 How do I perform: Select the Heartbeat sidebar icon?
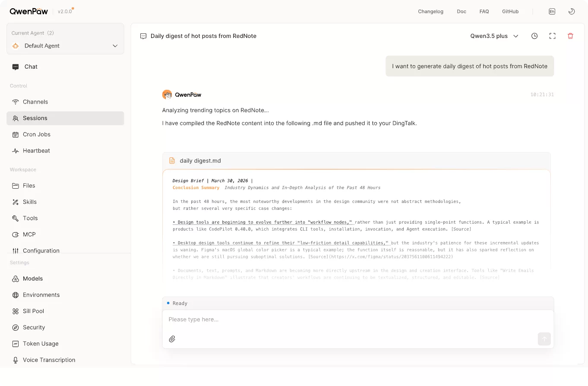click(16, 151)
